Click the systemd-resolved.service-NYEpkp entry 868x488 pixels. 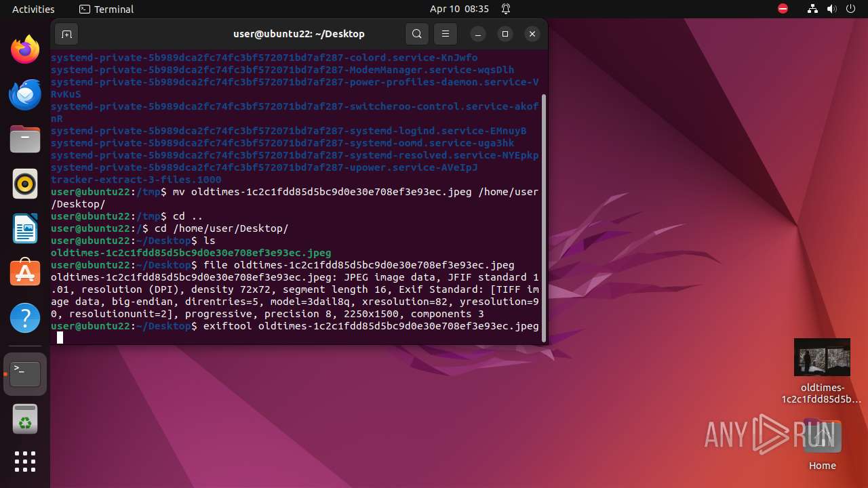tap(295, 155)
